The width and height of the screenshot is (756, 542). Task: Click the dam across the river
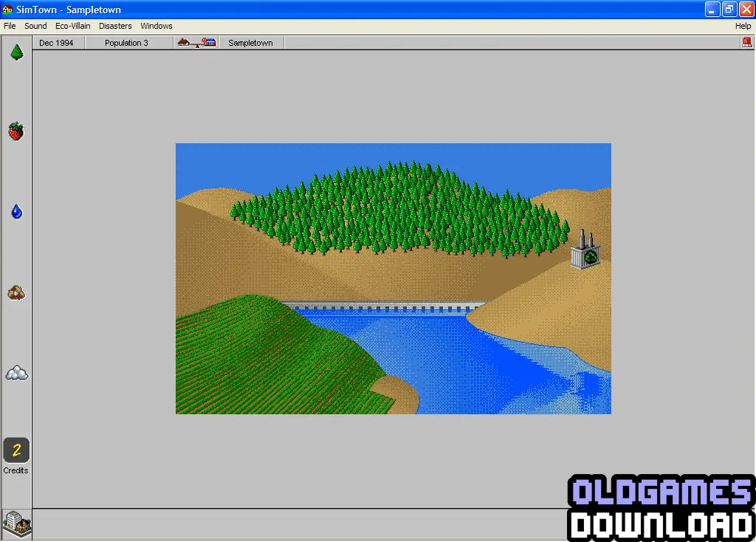click(383, 306)
